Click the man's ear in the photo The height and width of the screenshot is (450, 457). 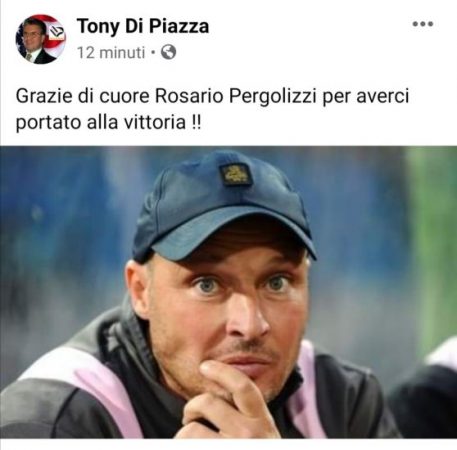pyautogui.click(x=137, y=288)
